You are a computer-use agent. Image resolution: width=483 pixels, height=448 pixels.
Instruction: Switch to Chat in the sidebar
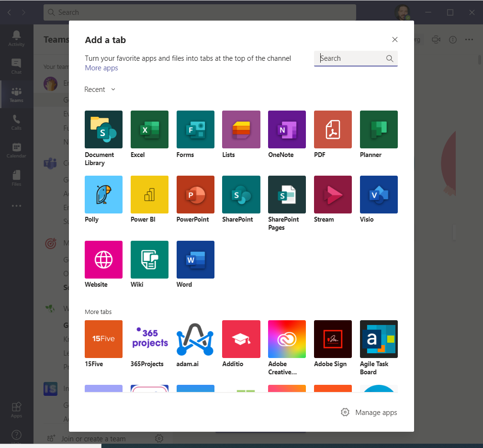click(x=16, y=66)
